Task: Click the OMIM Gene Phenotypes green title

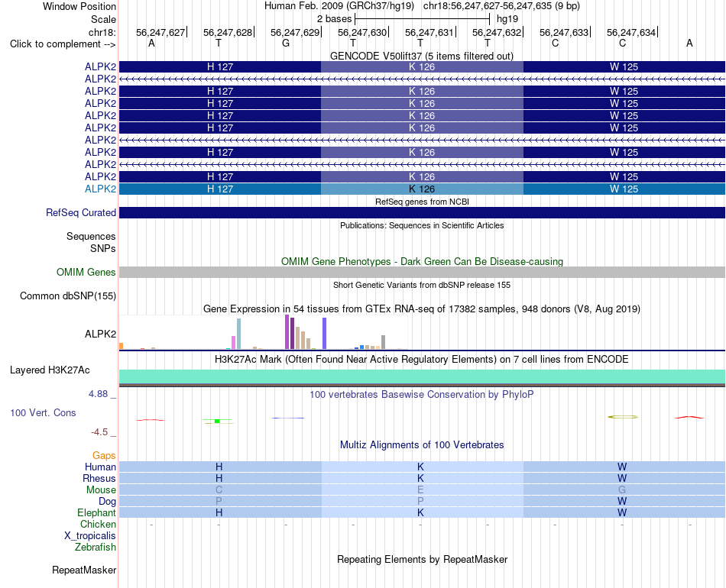Action: coord(422,261)
